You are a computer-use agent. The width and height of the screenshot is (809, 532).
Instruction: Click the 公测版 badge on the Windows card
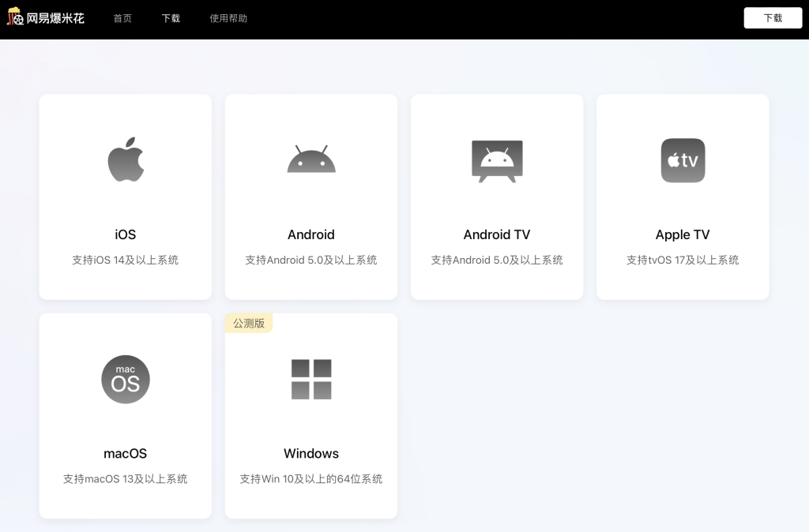(249, 324)
